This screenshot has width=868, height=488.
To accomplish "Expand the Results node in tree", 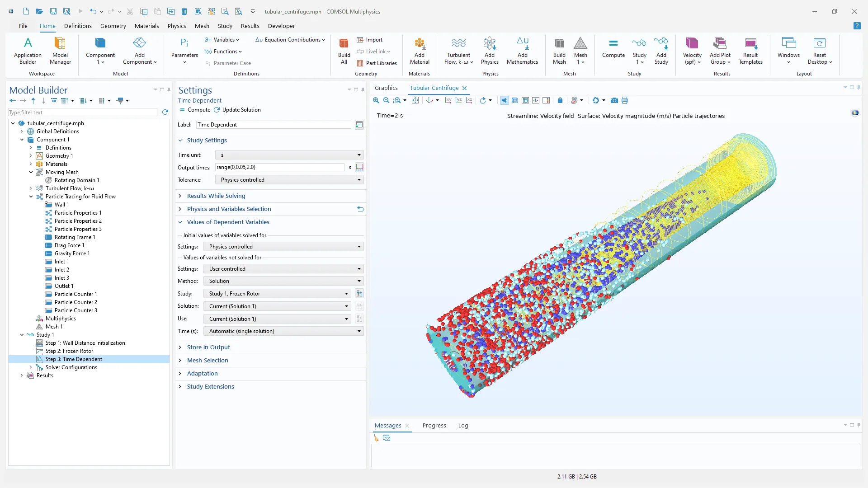I will click(x=22, y=375).
